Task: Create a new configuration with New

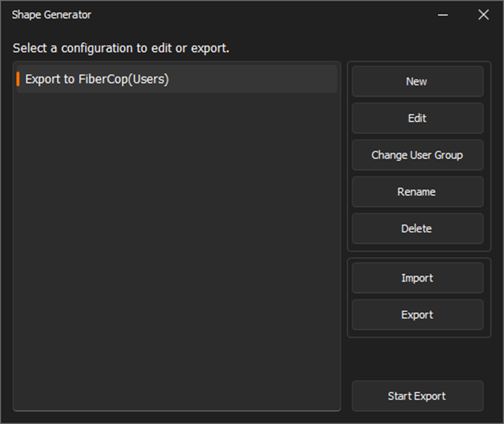Action: [418, 81]
